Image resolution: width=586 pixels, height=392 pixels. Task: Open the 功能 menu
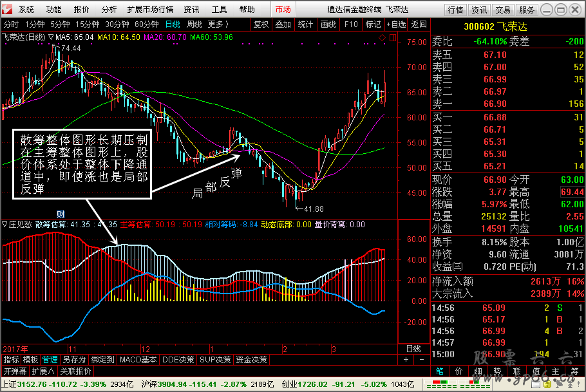tap(54, 10)
